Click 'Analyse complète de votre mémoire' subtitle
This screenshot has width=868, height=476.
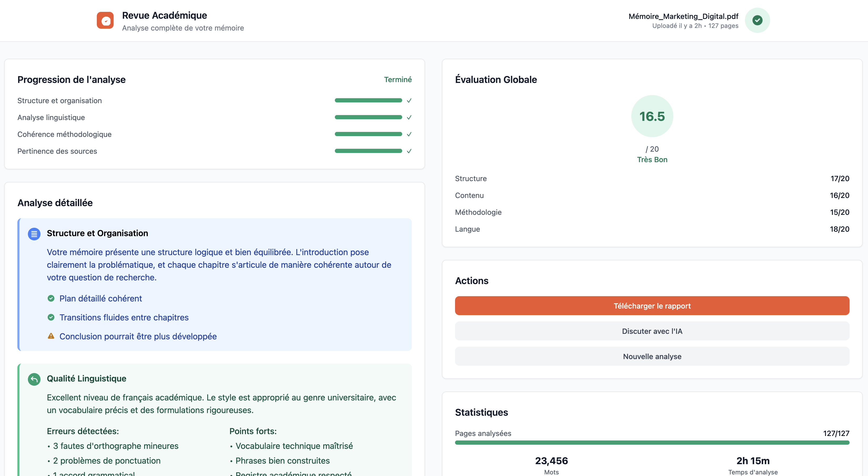pos(183,28)
